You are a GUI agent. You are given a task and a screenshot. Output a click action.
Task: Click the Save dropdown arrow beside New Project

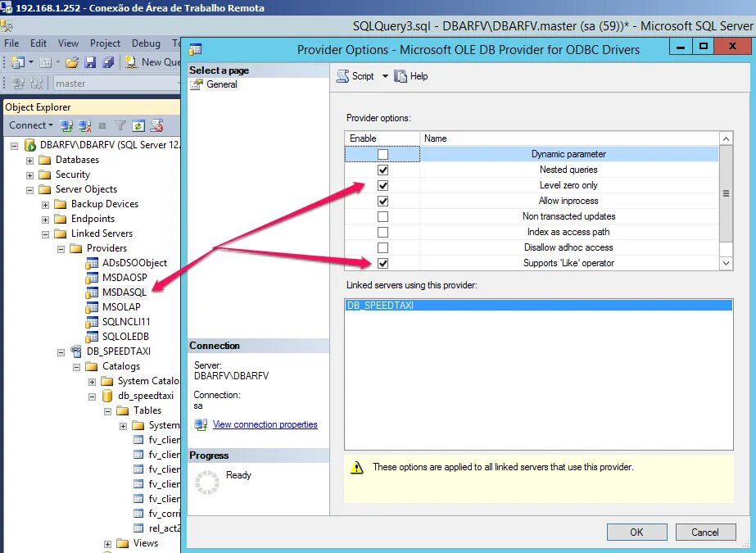[31, 62]
